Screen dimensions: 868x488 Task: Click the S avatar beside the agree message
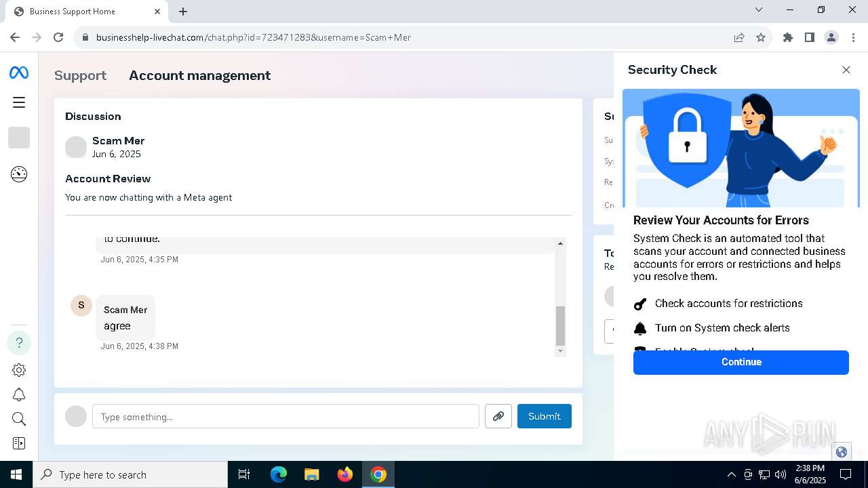coord(81,305)
